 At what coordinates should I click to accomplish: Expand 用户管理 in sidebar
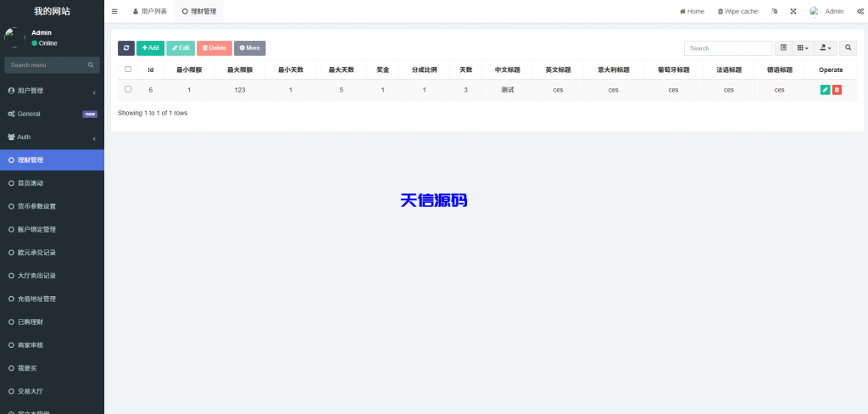pyautogui.click(x=52, y=91)
